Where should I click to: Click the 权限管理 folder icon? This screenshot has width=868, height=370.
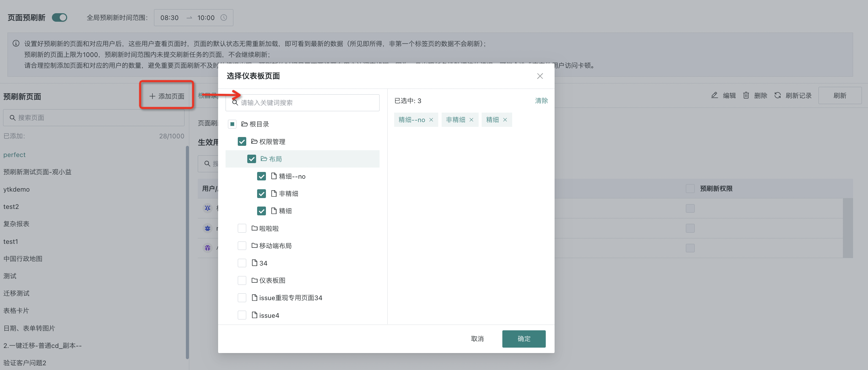click(x=254, y=141)
